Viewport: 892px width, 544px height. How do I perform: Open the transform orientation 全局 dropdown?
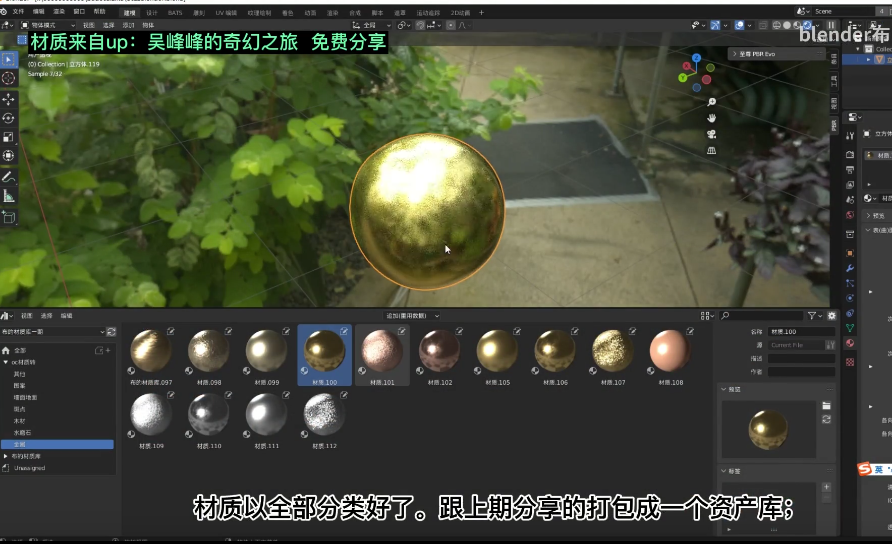point(371,25)
